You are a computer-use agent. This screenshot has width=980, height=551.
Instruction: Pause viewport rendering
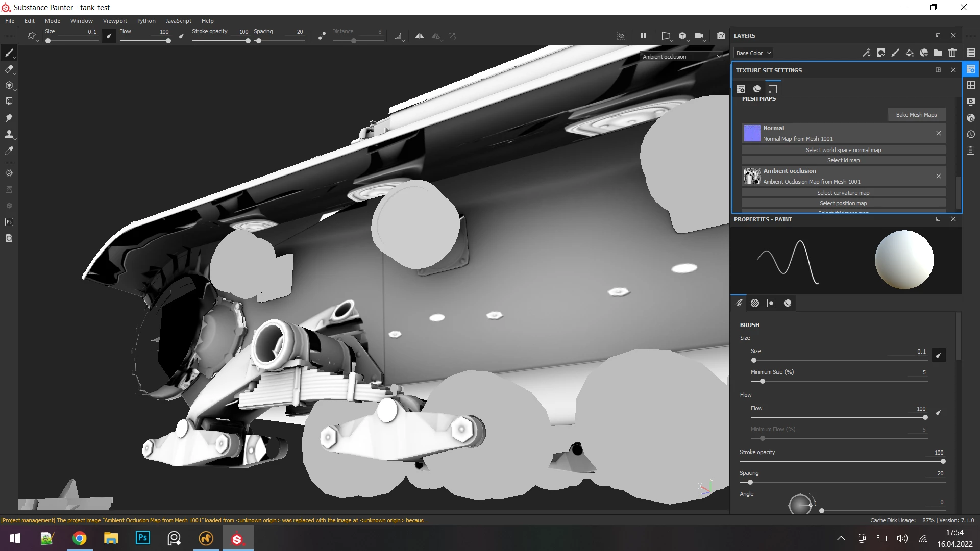click(644, 36)
